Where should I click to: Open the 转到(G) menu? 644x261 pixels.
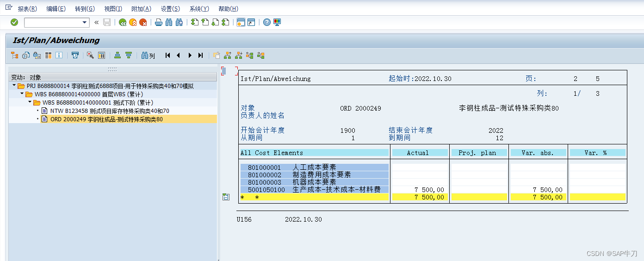[85, 9]
